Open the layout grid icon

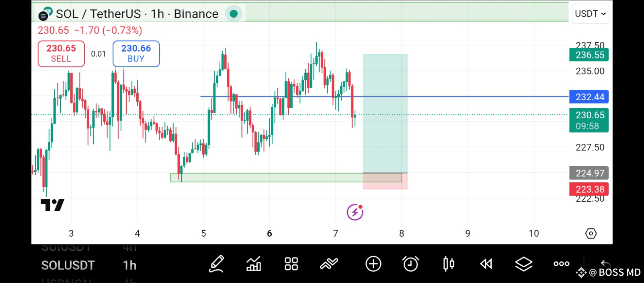pos(291,264)
